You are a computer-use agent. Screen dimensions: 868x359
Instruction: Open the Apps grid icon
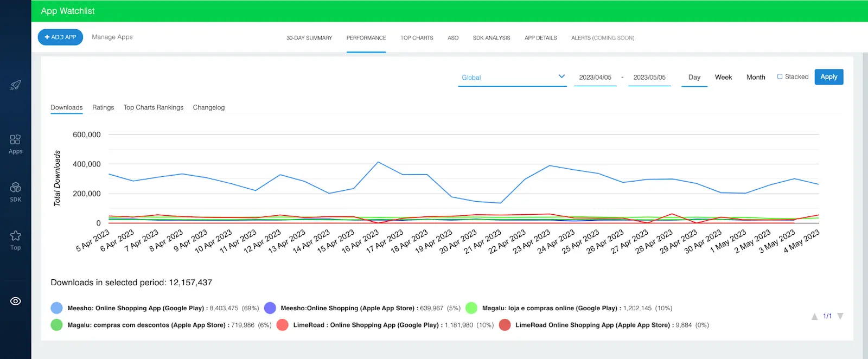pyautogui.click(x=15, y=140)
